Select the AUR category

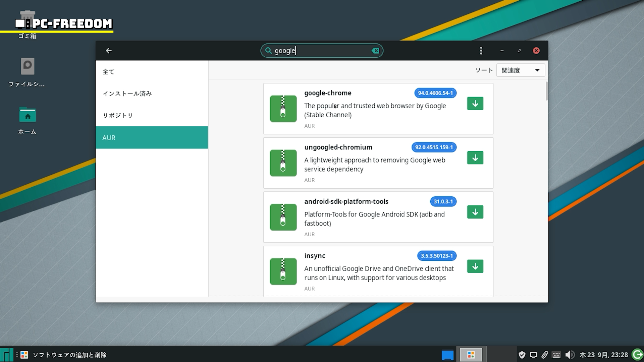pos(152,137)
